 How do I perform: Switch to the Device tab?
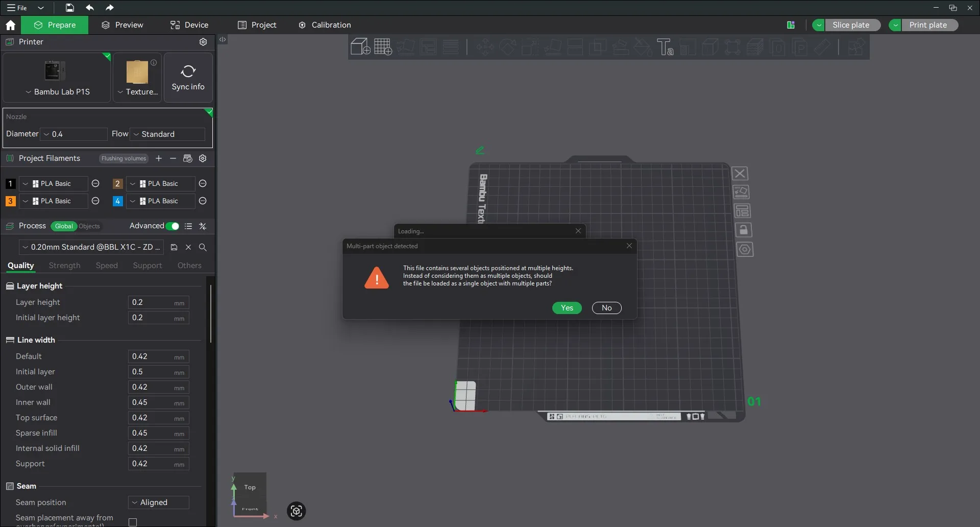point(189,25)
